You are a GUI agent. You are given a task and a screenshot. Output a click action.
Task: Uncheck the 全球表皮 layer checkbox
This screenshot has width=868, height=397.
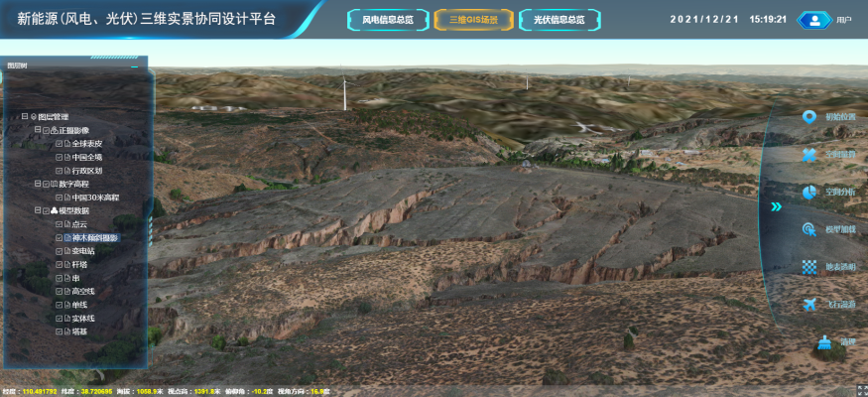(59, 143)
